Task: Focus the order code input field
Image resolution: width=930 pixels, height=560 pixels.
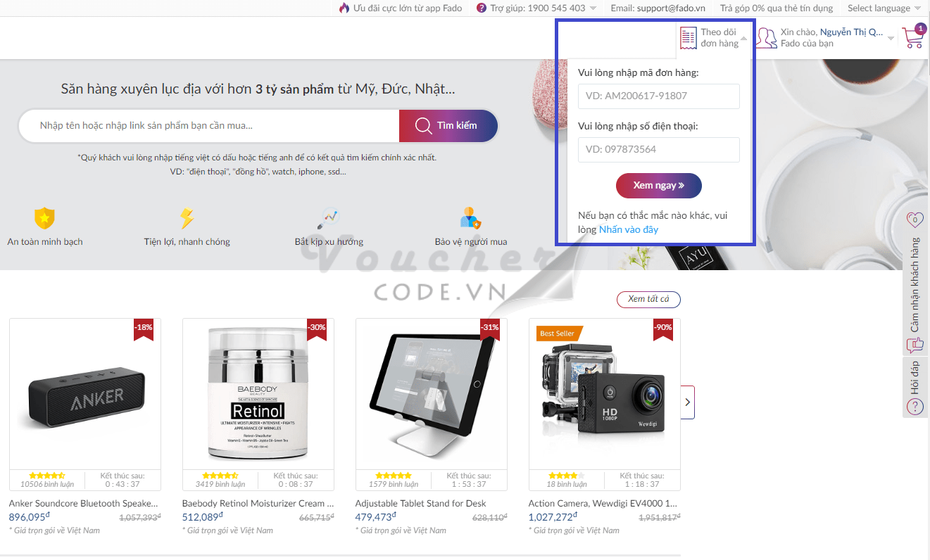Action: point(659,96)
